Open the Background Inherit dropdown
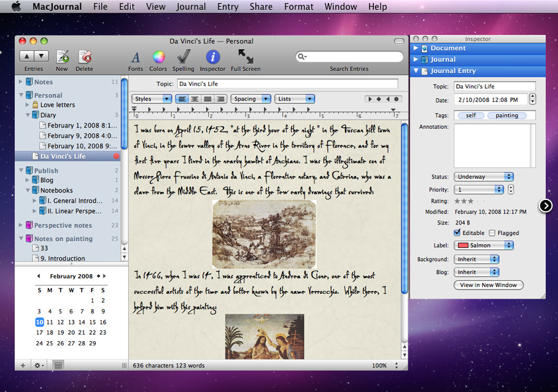The width and height of the screenshot is (558, 392). [476, 259]
